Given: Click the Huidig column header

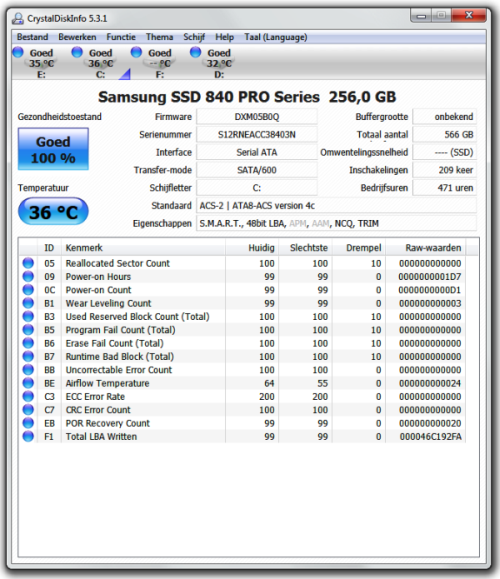Looking at the screenshot, I should pyautogui.click(x=252, y=247).
